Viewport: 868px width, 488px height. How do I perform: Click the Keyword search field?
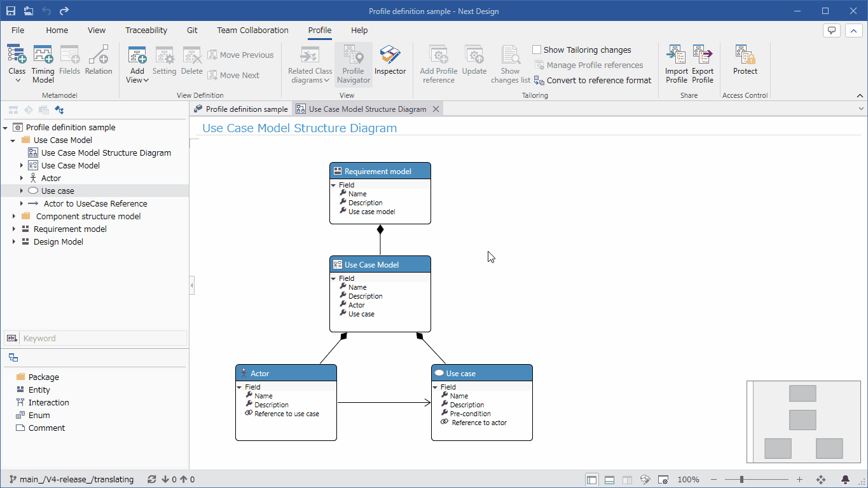(104, 338)
